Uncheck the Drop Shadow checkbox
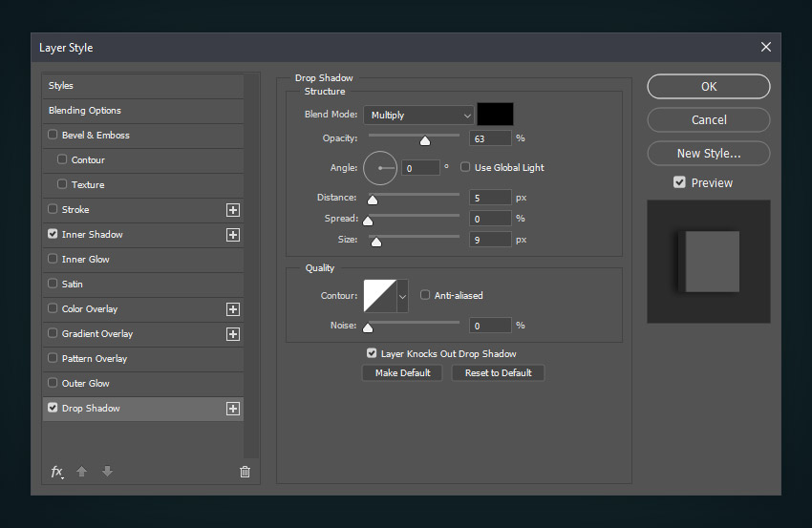 click(x=53, y=408)
